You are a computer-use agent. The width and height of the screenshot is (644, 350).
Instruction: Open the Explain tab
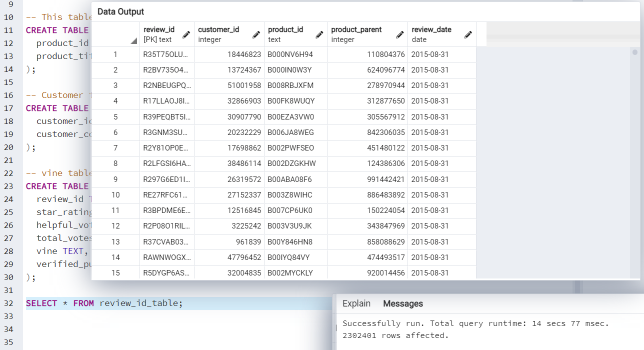356,303
